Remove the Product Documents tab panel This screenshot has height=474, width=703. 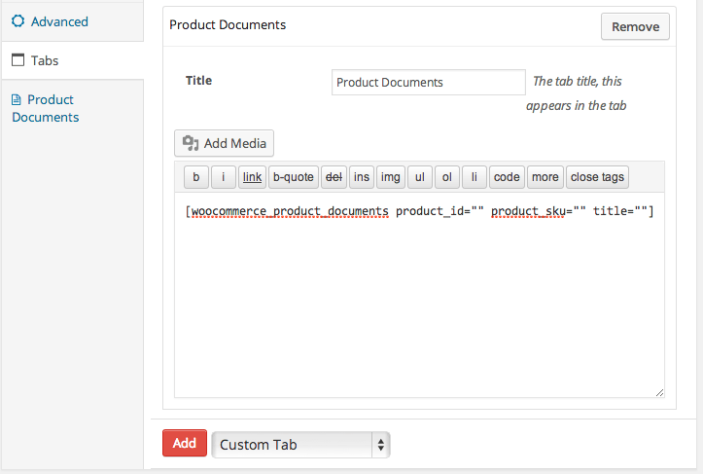(x=635, y=27)
